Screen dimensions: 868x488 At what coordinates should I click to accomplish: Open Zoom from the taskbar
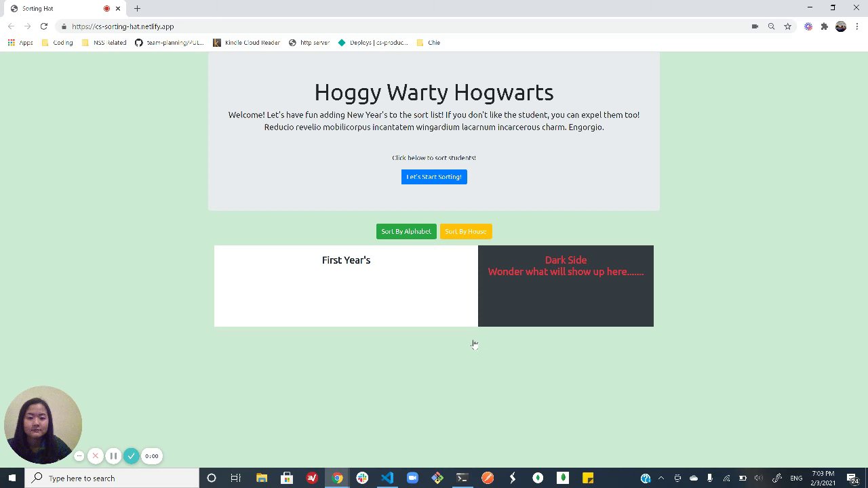pos(412,478)
